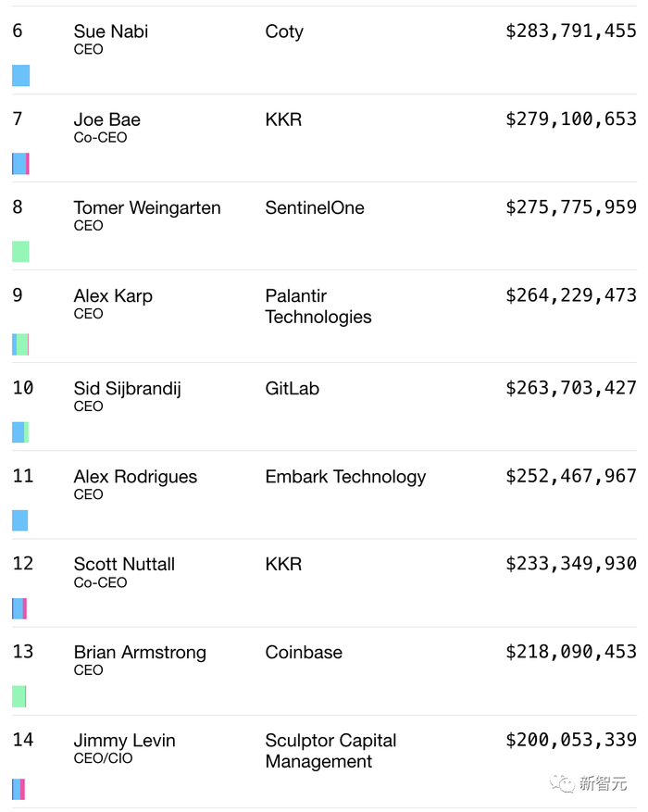Click the Coty company name
Viewport: 648px width, 812px height.
[284, 31]
